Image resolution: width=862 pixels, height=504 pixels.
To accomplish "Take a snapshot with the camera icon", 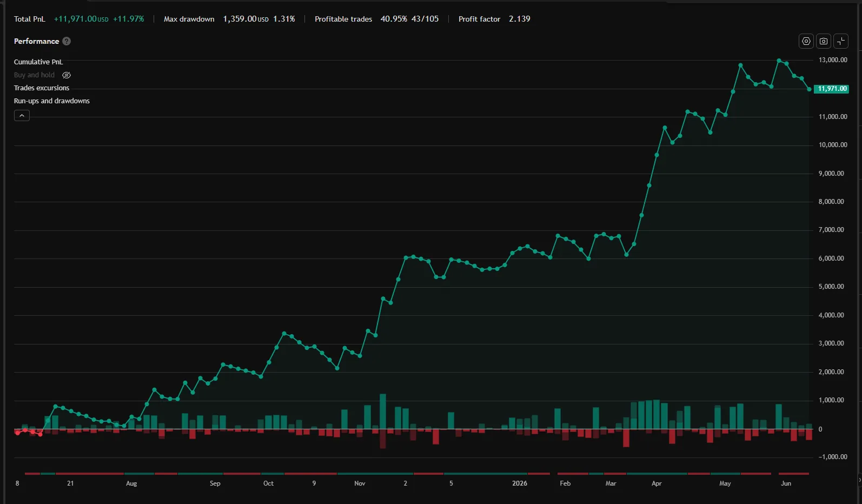I will 824,41.
